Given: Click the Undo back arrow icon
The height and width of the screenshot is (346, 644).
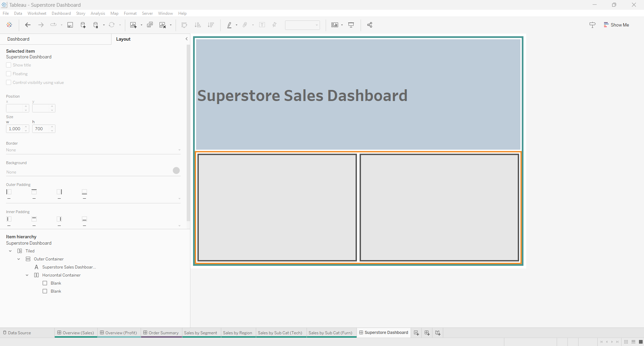Looking at the screenshot, I should coord(28,25).
